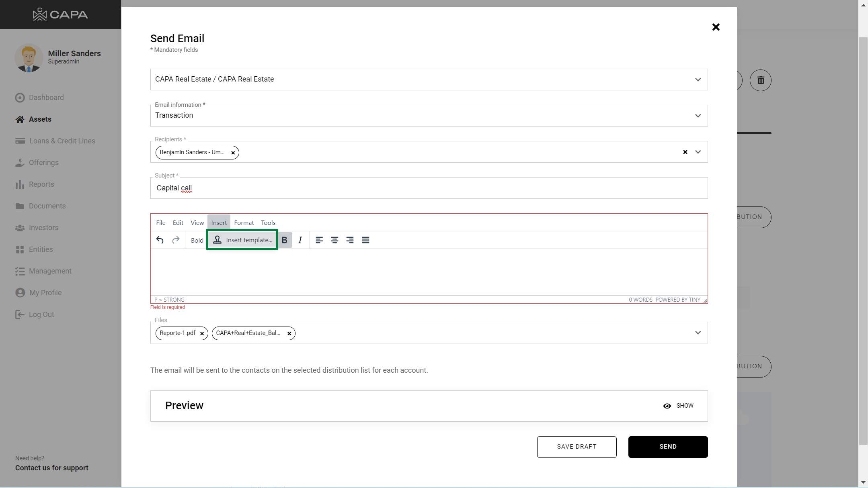
Task: Open the Tools menu in editor
Action: click(268, 223)
